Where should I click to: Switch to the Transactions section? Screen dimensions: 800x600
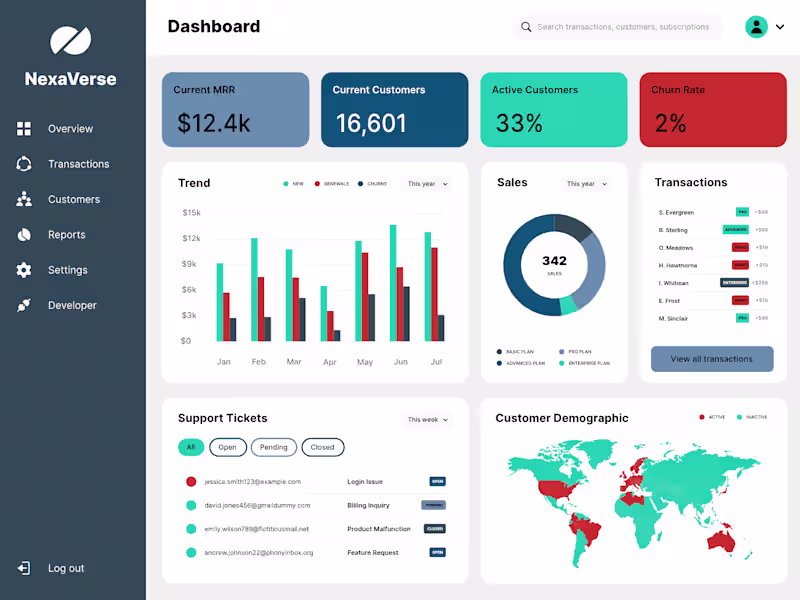(x=79, y=163)
